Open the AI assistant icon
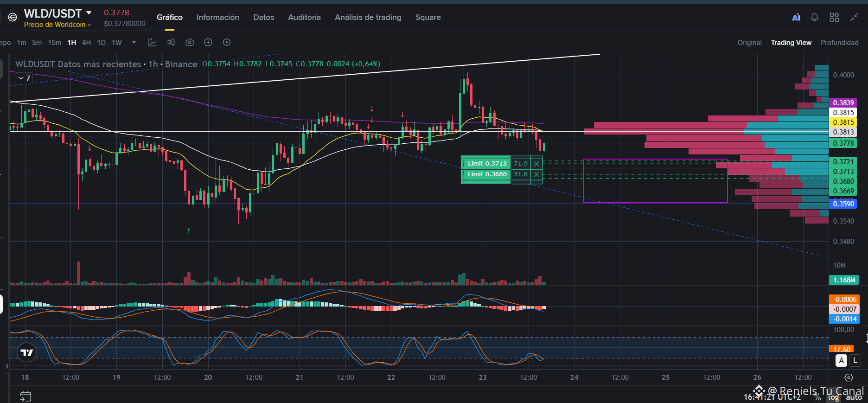Screen dimensions: 868x403 pyautogui.click(x=796, y=18)
